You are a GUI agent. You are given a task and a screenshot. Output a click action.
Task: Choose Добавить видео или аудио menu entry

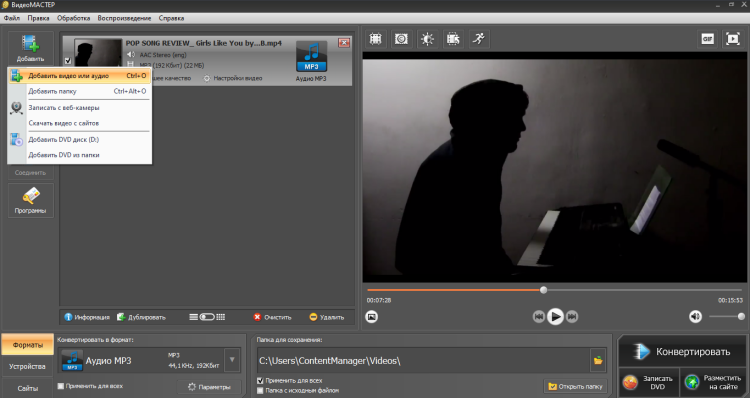pos(80,76)
